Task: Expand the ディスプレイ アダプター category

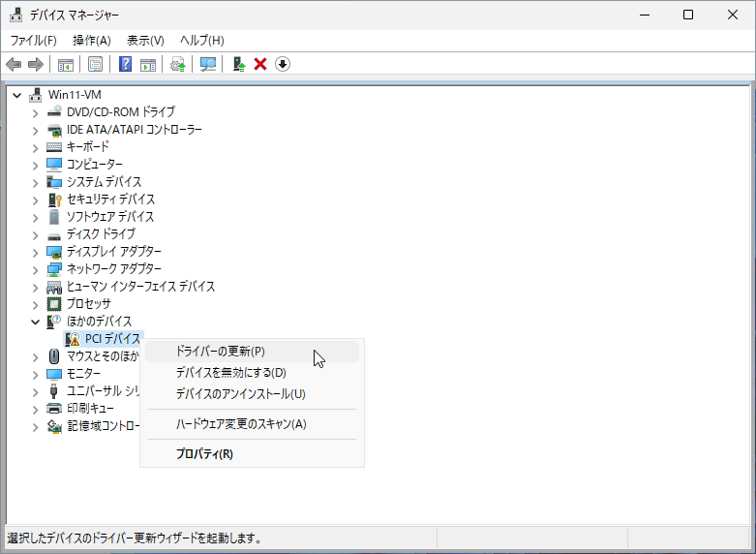Action: [35, 253]
